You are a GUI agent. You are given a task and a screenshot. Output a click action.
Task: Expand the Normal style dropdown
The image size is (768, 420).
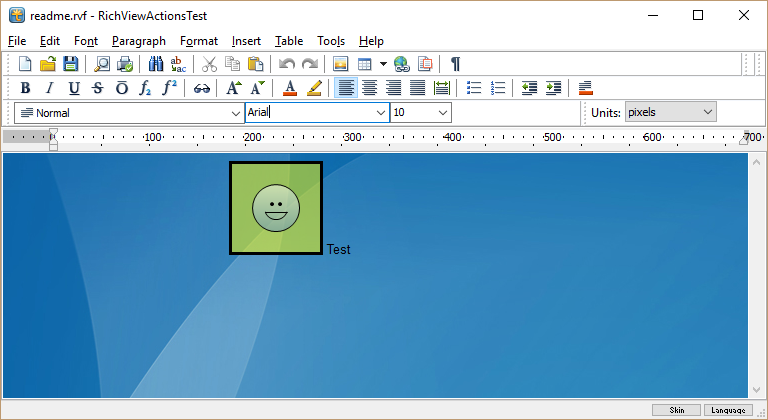click(x=235, y=113)
